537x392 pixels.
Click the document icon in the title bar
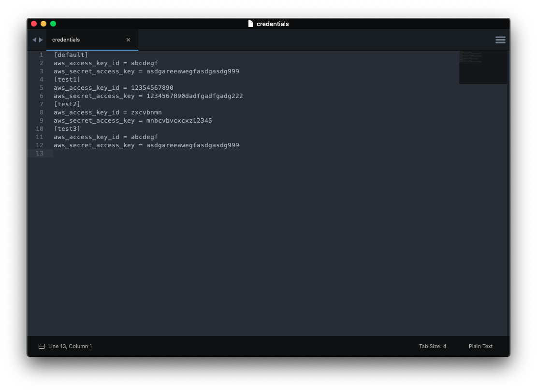click(x=251, y=24)
